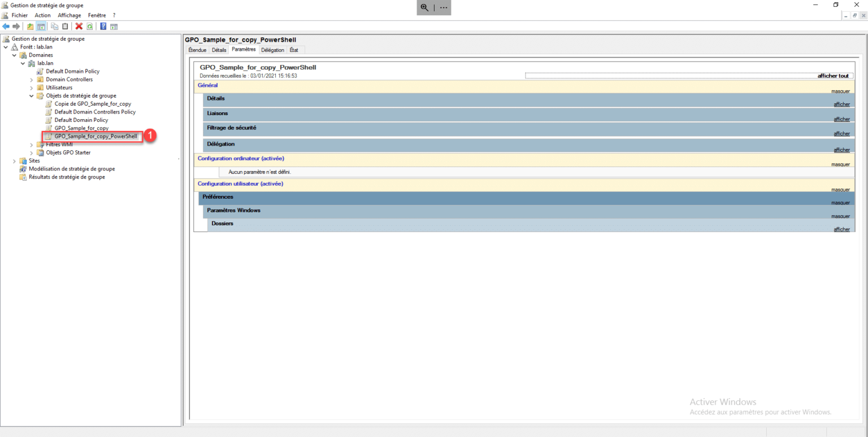Click afficher link on Liaisons row
Image resolution: width=868 pixels, height=437 pixels.
point(841,119)
